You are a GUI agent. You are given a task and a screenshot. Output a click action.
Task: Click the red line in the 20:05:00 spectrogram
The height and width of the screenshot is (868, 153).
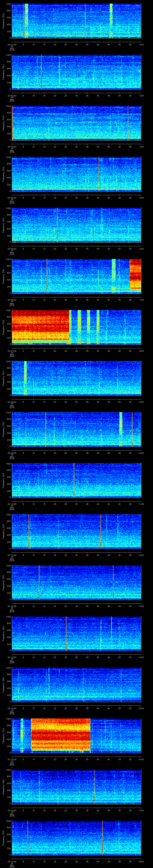(58, 225)
